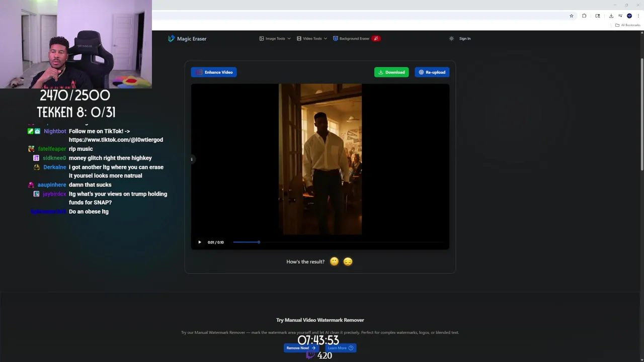The width and height of the screenshot is (644, 362).
Task: Click the TikTok link in Nightbot's message
Action: point(116,140)
